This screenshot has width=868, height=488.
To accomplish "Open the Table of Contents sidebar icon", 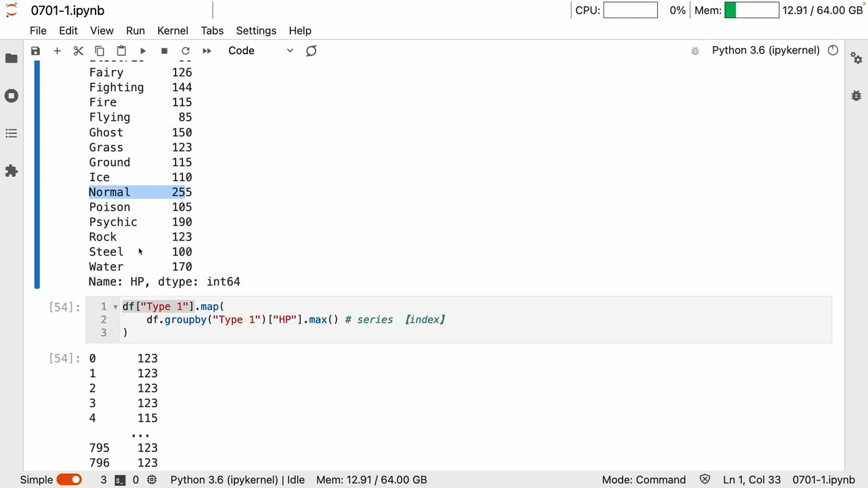I will (12, 134).
